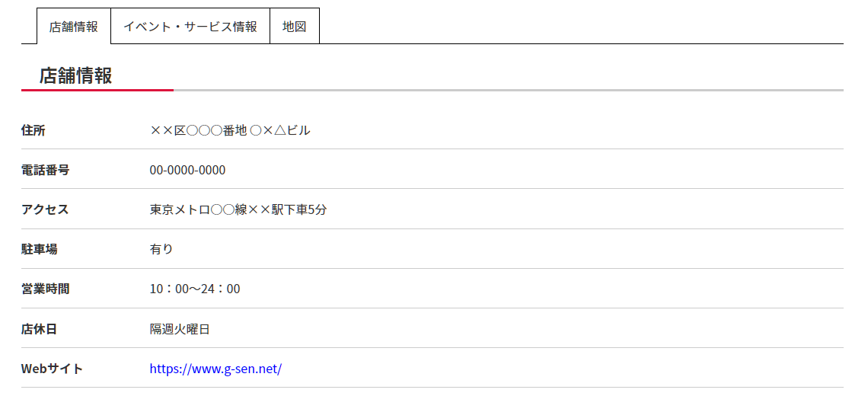
Task: Select the phone number 00-0000-0000
Action: click(187, 170)
